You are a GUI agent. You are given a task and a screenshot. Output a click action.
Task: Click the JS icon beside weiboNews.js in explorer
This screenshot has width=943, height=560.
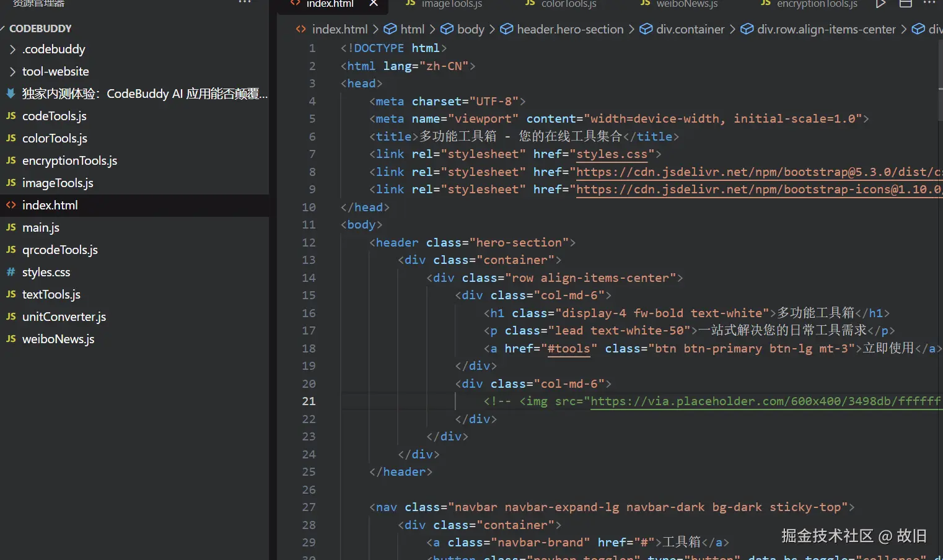coord(11,339)
